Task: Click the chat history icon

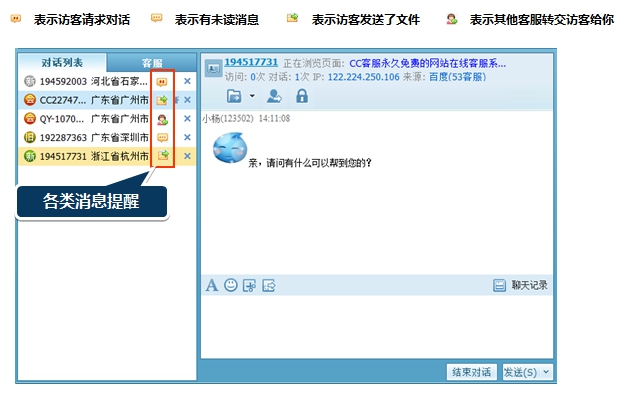Action: [x=499, y=285]
